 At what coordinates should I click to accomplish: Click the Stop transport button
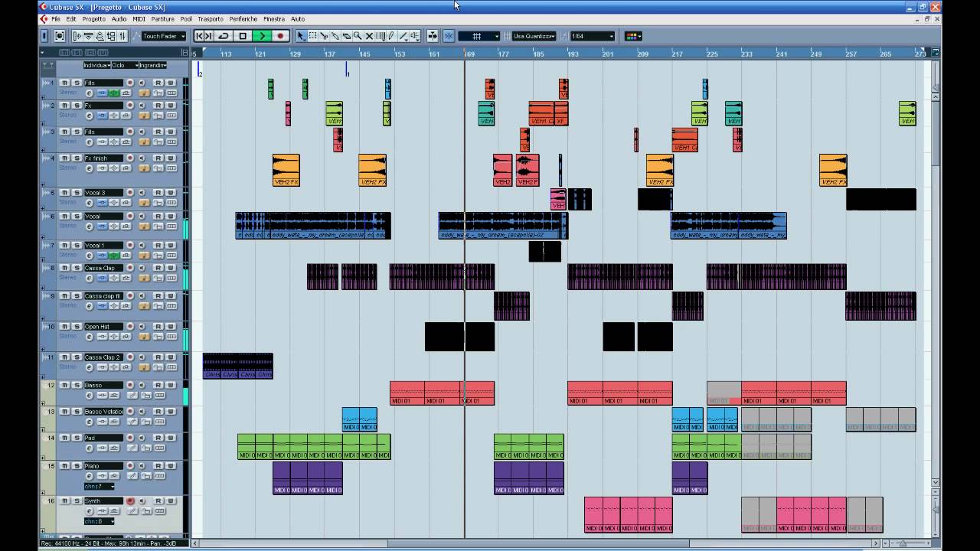tap(243, 36)
